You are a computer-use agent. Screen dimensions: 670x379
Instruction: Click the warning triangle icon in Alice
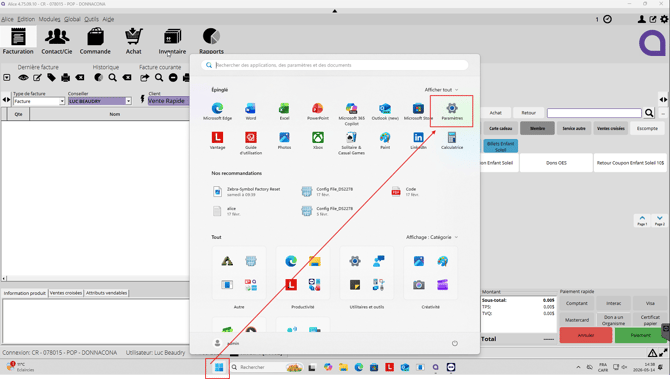coord(652,353)
